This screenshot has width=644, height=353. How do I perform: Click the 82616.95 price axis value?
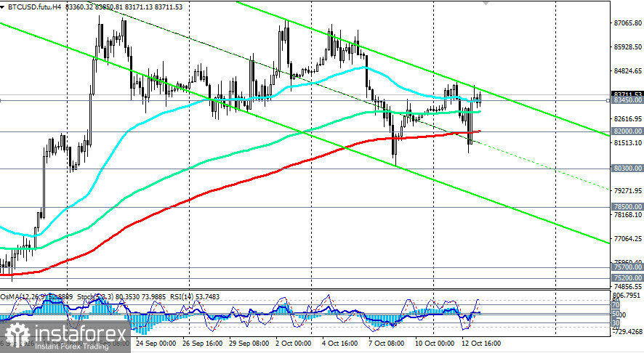click(627, 118)
